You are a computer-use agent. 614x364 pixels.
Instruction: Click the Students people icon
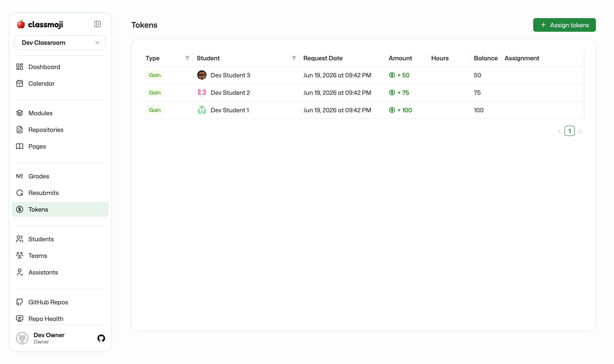click(20, 239)
